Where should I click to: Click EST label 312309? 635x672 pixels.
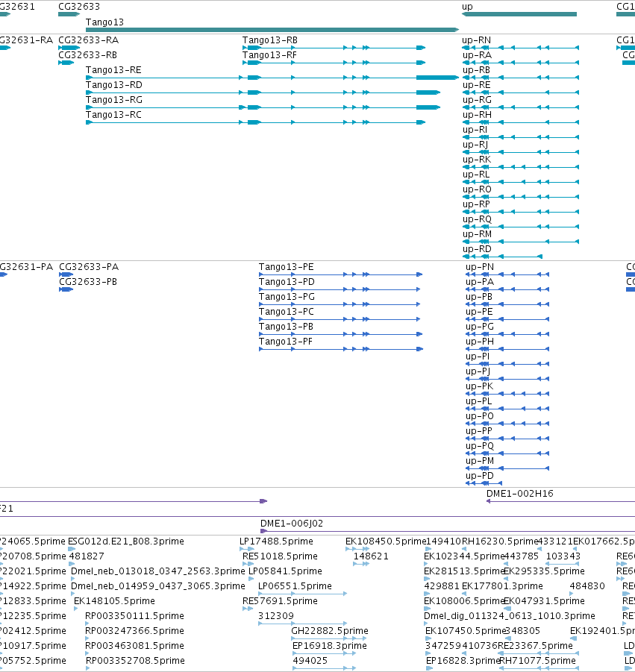276,616
